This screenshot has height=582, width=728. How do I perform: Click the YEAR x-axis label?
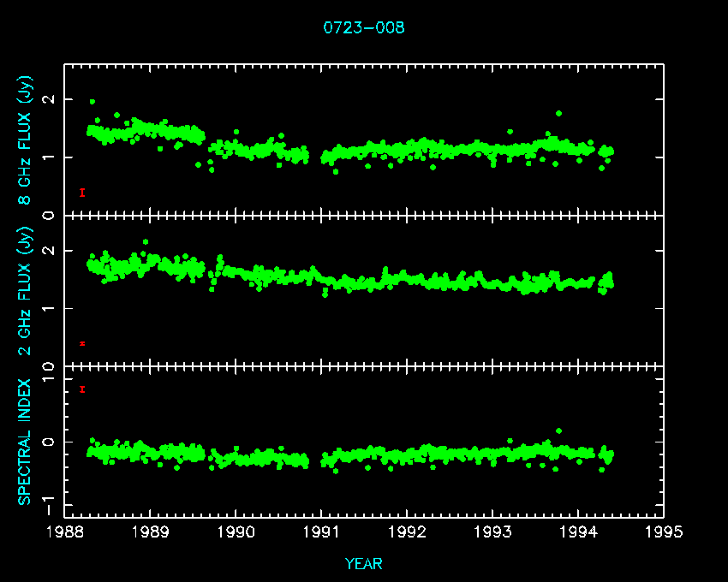(363, 564)
